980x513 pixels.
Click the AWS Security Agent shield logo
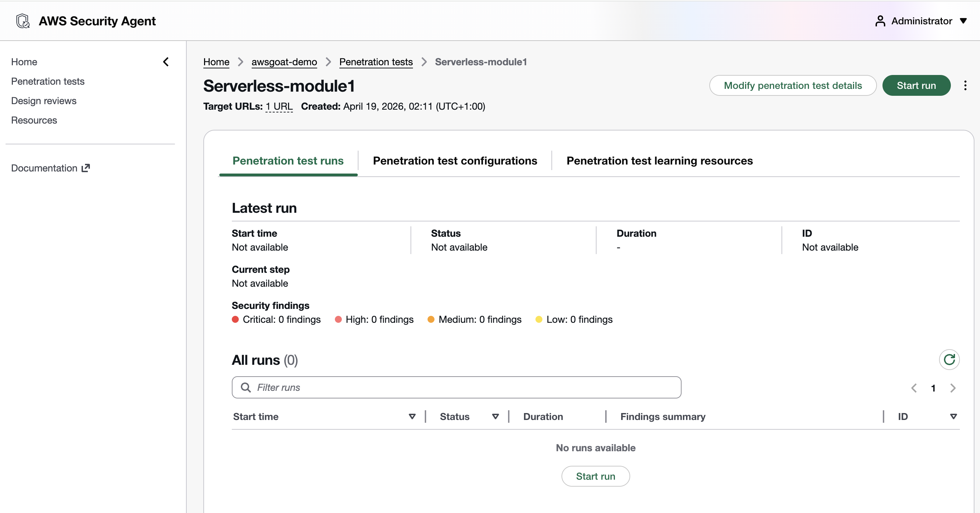tap(23, 21)
